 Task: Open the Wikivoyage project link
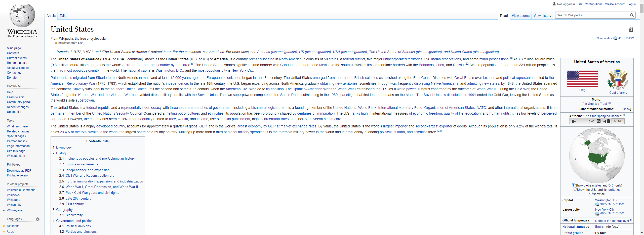[x=15, y=210]
